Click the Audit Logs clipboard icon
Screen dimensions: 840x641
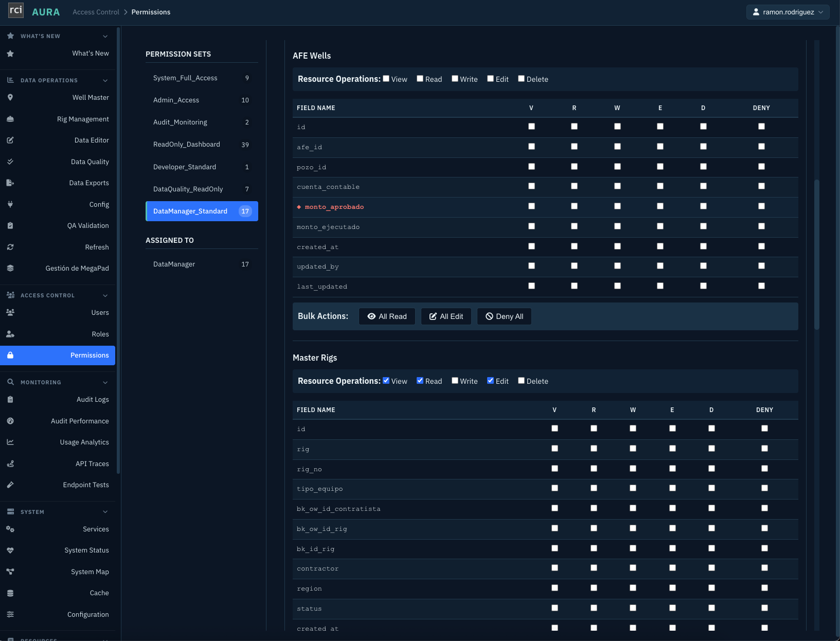(10, 399)
